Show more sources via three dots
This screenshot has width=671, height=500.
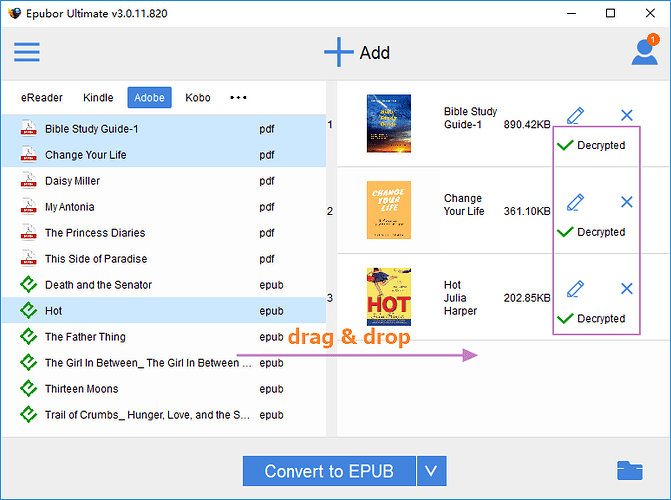[238, 98]
